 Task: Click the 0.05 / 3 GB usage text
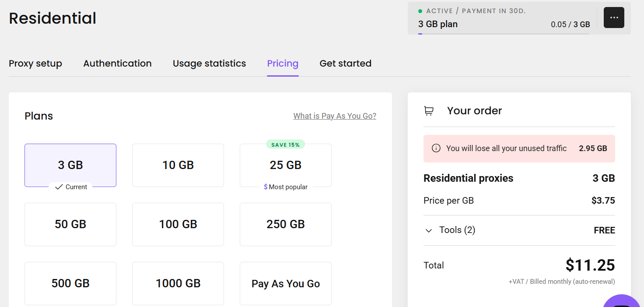pos(570,25)
